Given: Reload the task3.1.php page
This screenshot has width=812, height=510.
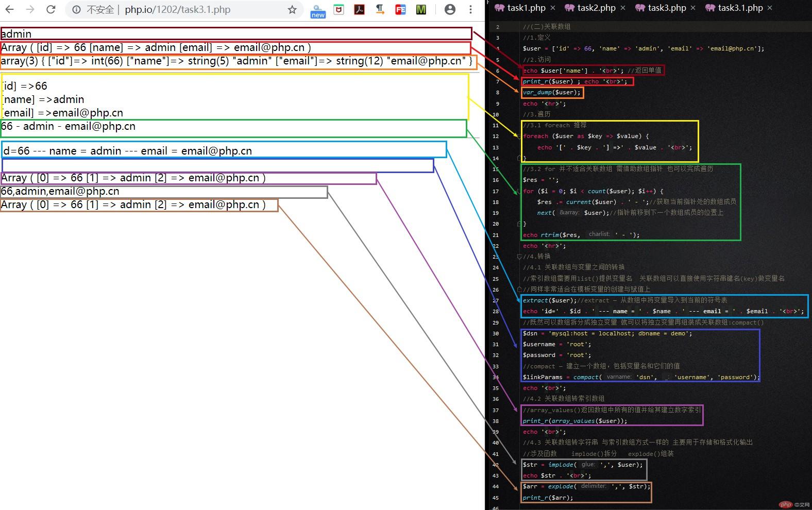Looking at the screenshot, I should coord(50,9).
